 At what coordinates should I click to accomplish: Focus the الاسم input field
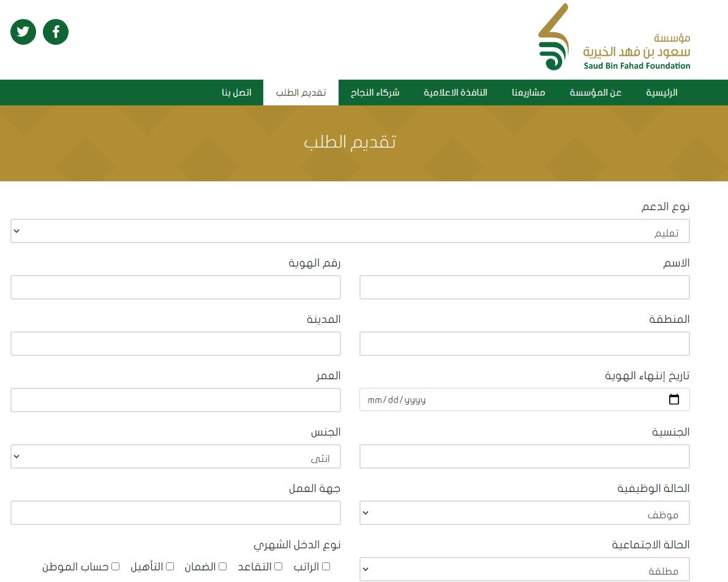[x=525, y=287]
